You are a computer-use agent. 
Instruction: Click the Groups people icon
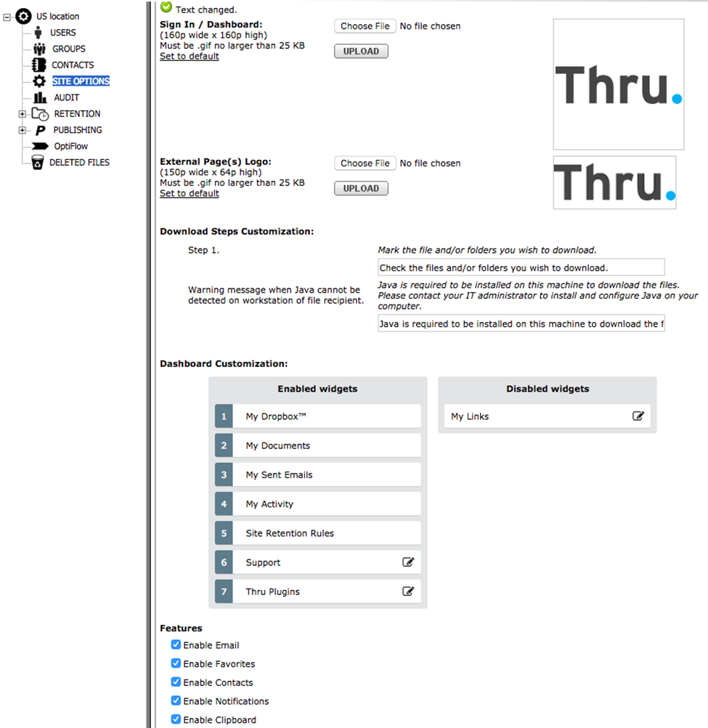coord(39,49)
